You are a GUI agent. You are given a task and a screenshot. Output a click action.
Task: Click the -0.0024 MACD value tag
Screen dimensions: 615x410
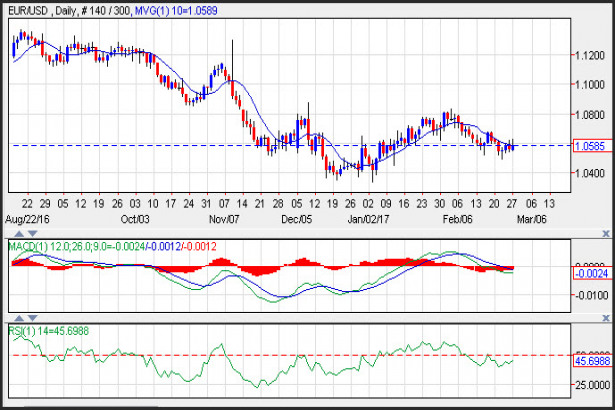[588, 271]
